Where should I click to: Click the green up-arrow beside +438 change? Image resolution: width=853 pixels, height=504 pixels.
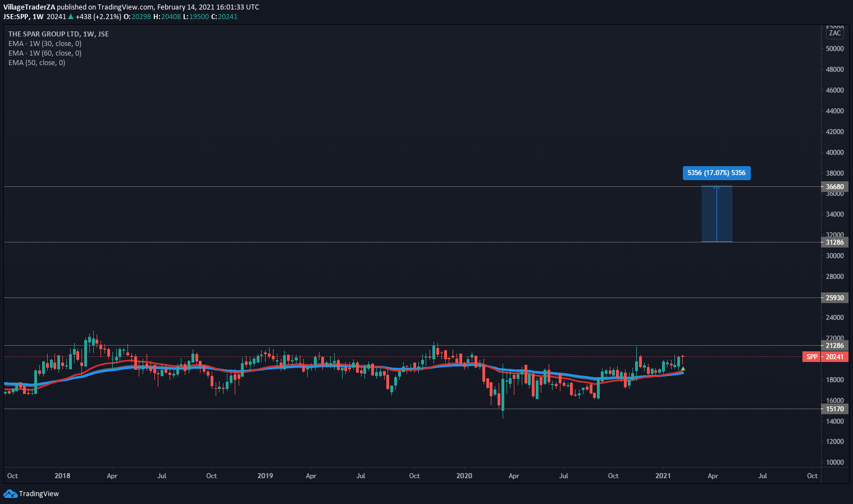click(x=71, y=17)
